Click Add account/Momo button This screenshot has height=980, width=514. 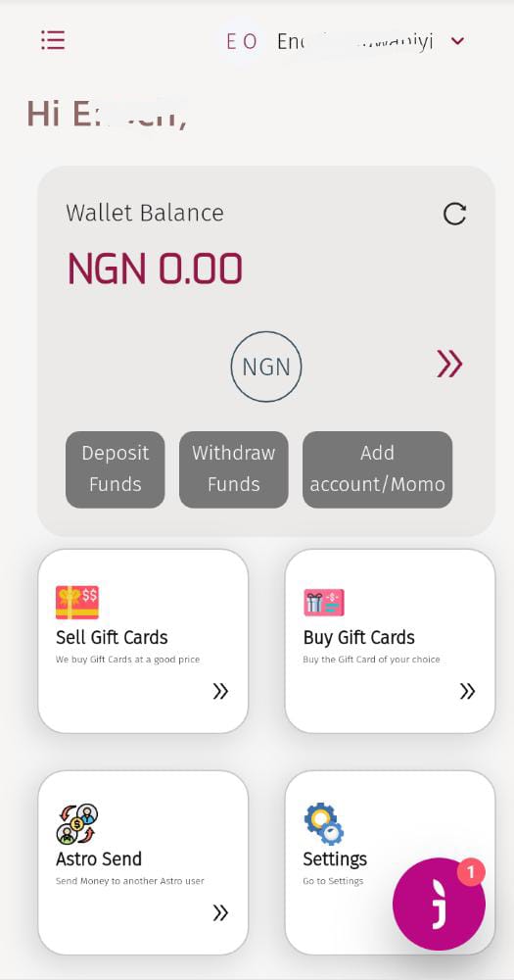[377, 469]
